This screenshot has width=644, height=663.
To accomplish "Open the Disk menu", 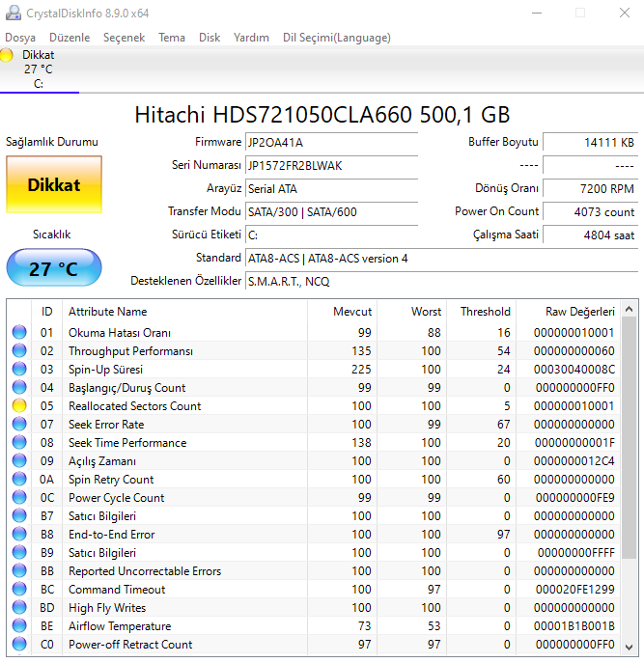I will click(210, 38).
